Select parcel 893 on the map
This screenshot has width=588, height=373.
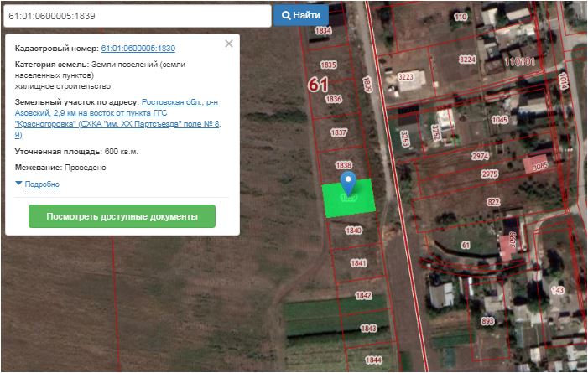pos(487,321)
